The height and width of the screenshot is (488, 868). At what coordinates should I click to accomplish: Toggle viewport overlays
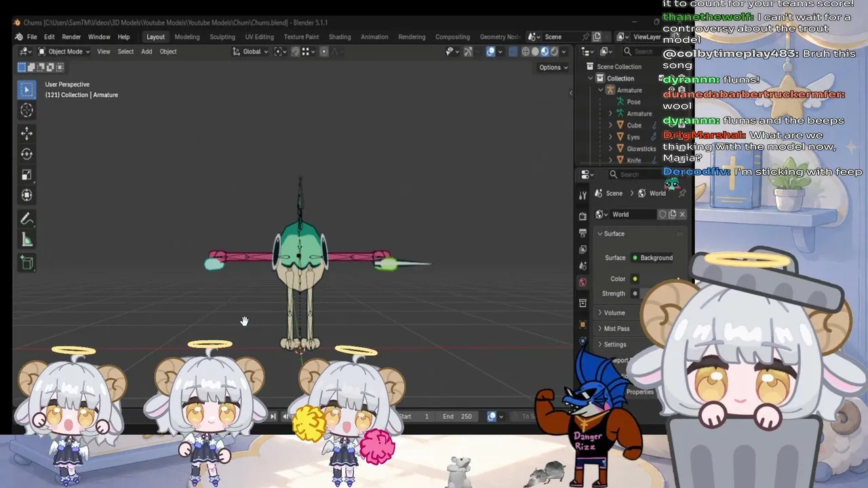click(491, 52)
